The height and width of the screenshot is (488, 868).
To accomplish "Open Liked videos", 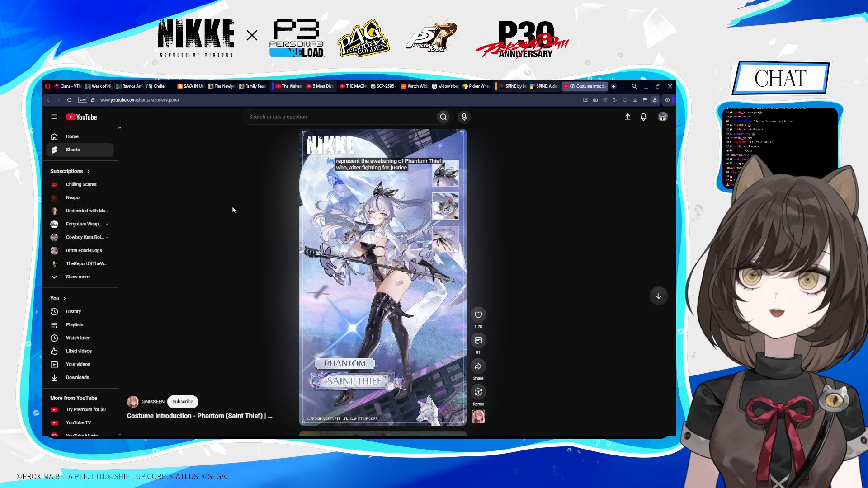I will [x=80, y=351].
